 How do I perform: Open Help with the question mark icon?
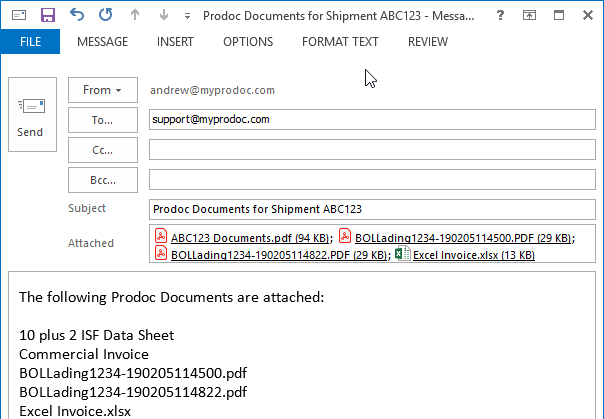tap(500, 15)
